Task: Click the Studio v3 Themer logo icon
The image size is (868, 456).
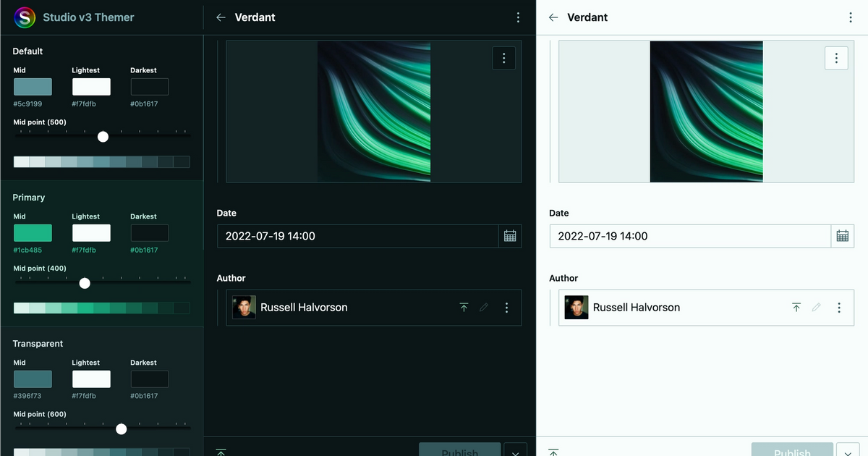Action: [25, 17]
